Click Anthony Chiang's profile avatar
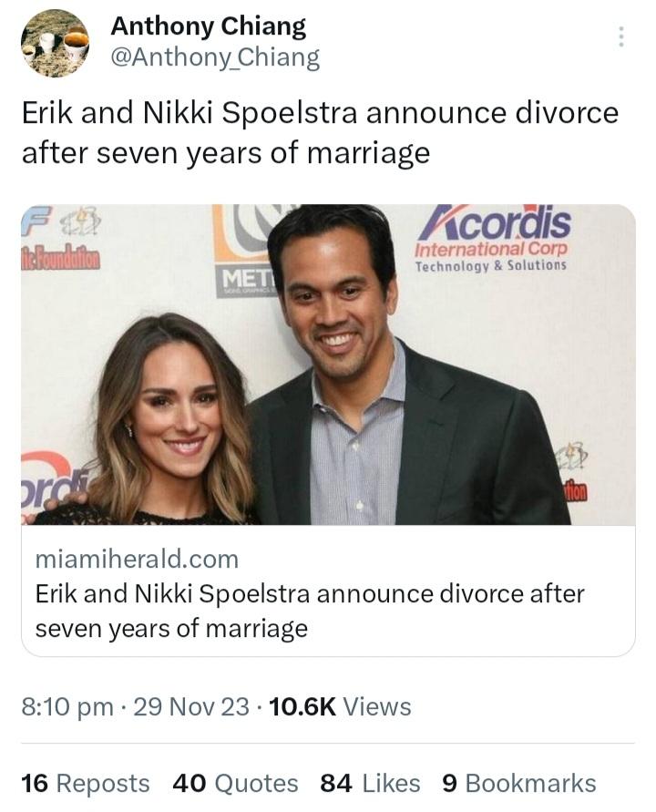Screen dimensions: 656x812 55,44
